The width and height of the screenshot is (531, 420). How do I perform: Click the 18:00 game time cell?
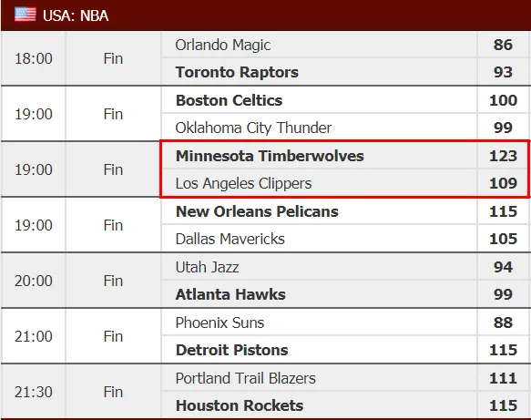pos(33,58)
